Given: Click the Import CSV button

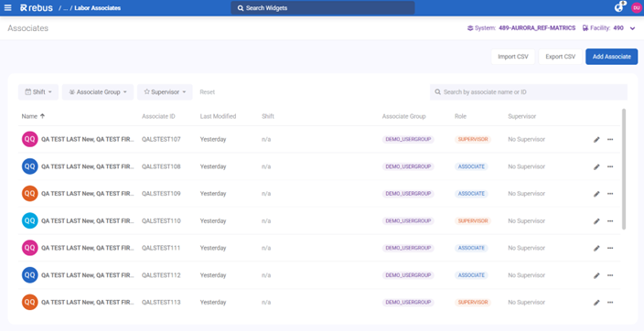Looking at the screenshot, I should tap(513, 57).
